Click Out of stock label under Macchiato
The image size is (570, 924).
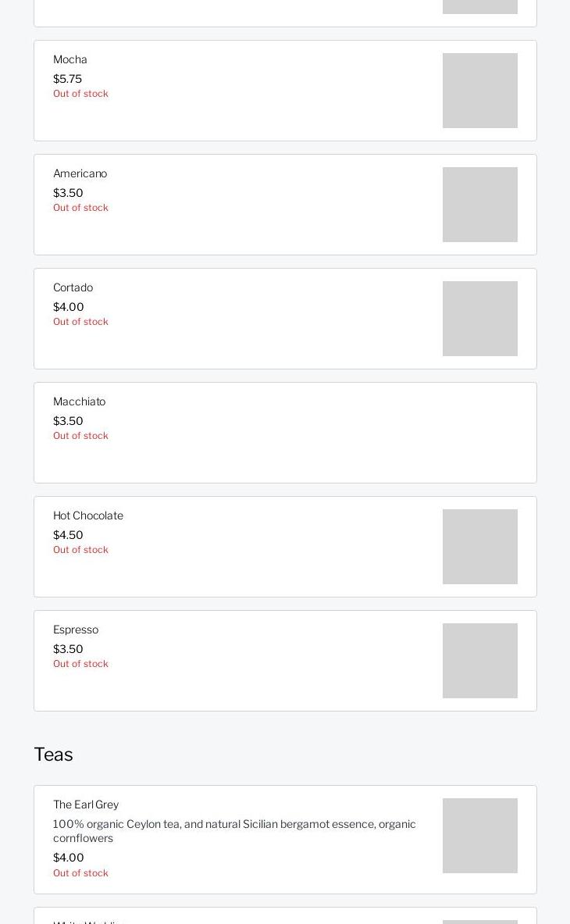coord(80,436)
